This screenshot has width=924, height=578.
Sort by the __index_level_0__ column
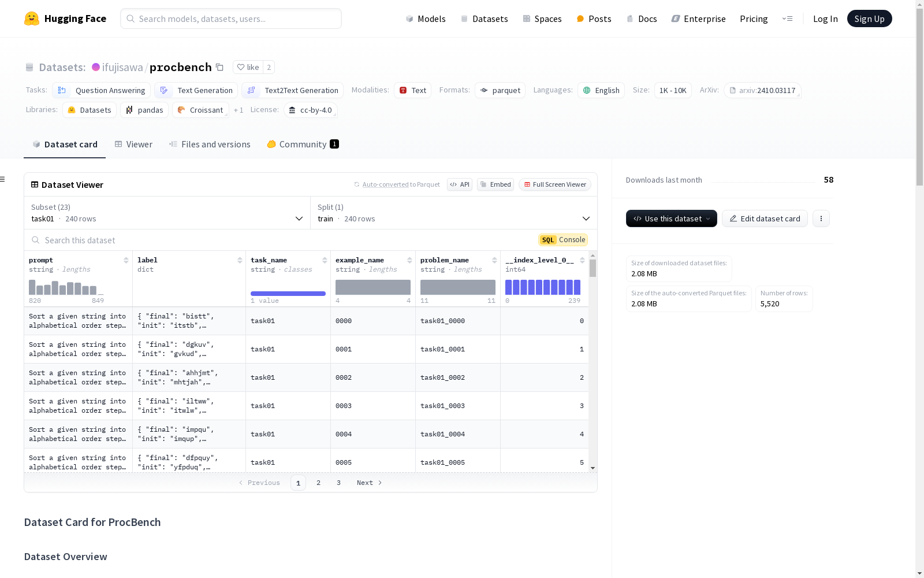click(x=582, y=260)
